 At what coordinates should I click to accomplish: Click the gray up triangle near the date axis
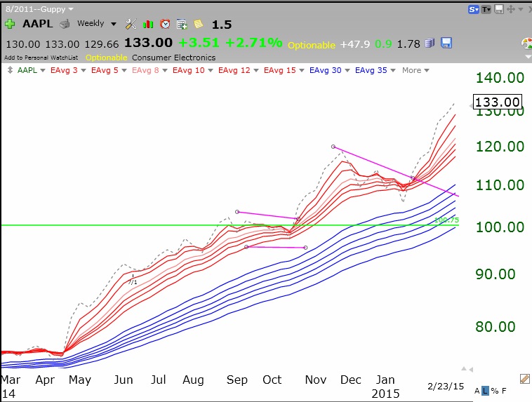464,369
